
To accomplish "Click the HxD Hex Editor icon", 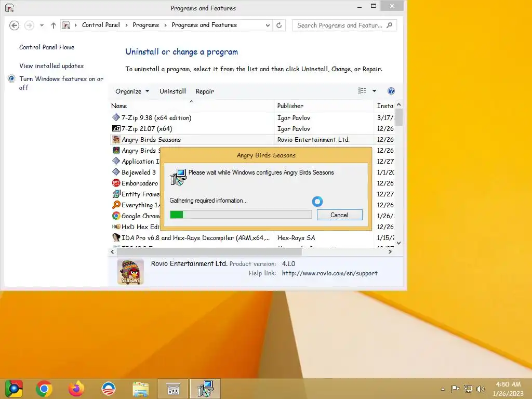I will (116, 227).
